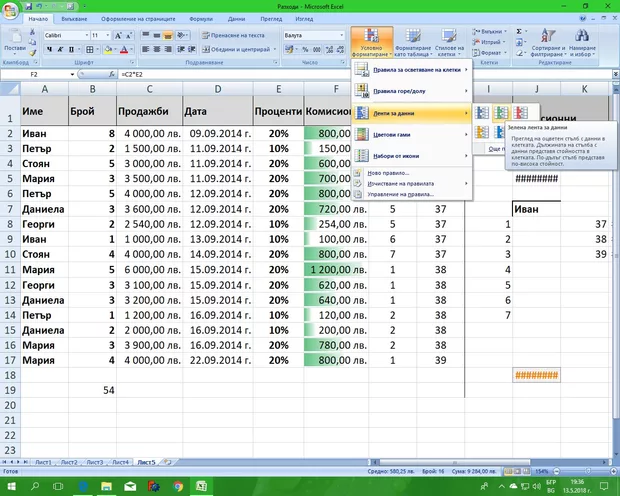
Task: Click the Conditional Formatting ribbon button
Action: click(x=370, y=43)
